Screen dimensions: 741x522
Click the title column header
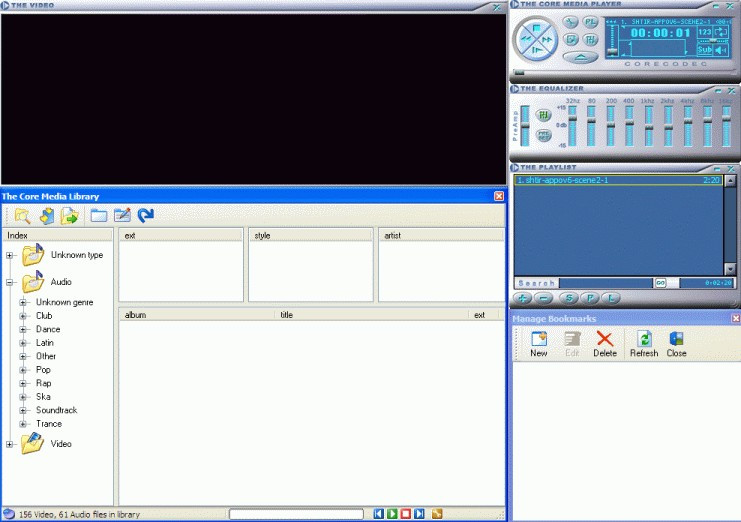click(371, 315)
